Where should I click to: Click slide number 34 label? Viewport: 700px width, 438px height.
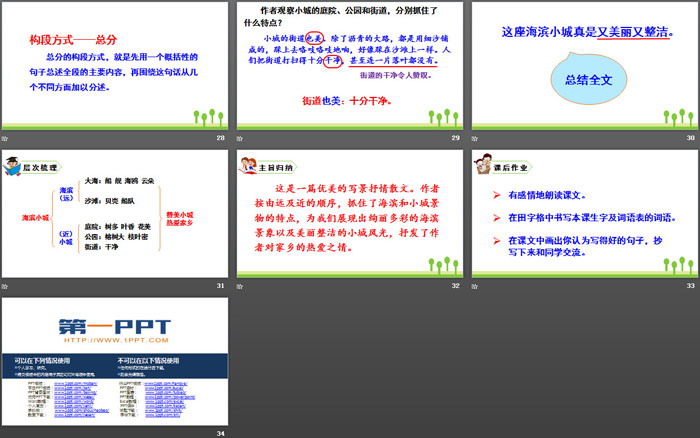(221, 434)
